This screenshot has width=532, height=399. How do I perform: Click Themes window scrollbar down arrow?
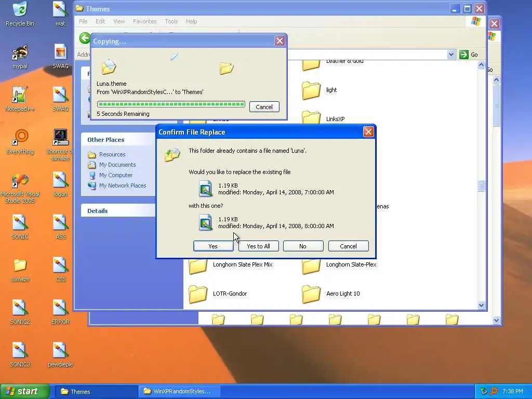pos(481,305)
